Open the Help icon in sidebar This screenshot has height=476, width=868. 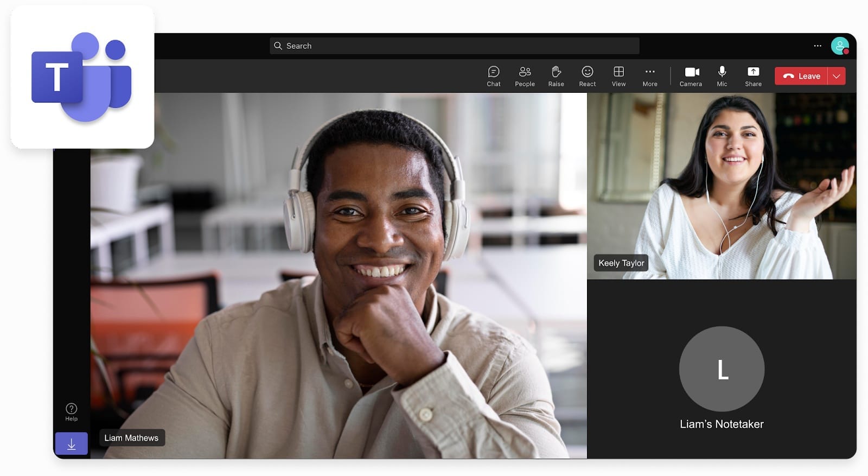pos(71,411)
